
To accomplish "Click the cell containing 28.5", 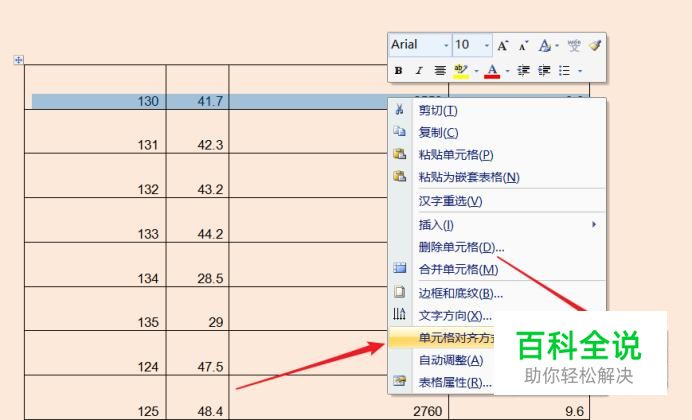I will (x=197, y=265).
